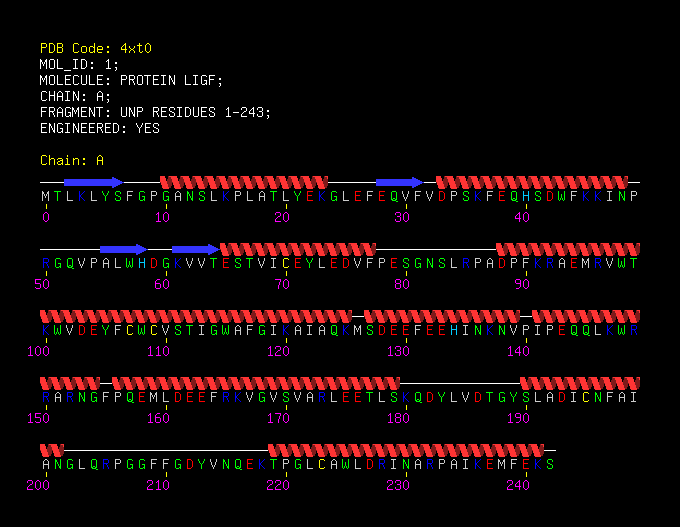This screenshot has height=527, width=680.
Task: Select the helix over residues IPEQQLKWR
Action: (586, 316)
